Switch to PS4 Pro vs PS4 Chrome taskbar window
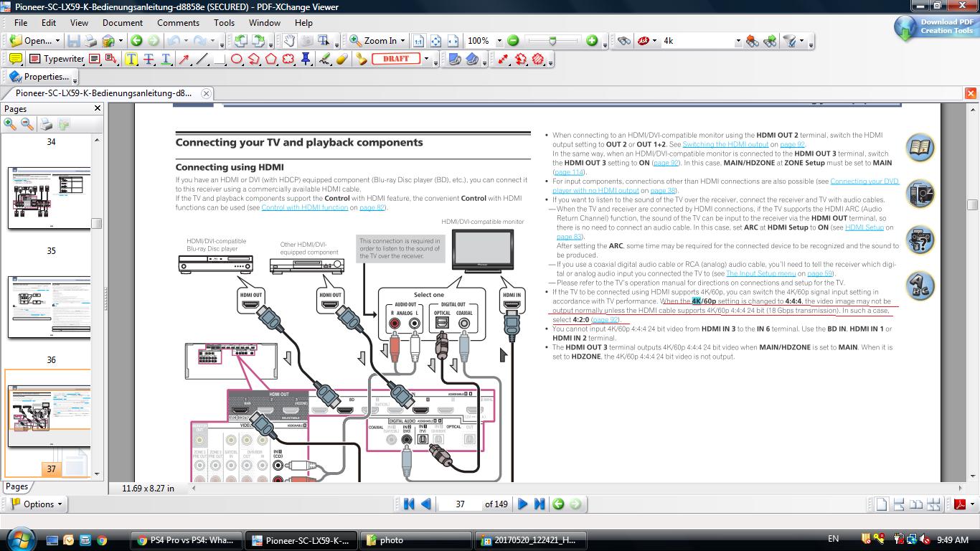The height and width of the screenshot is (551, 980). 187,540
